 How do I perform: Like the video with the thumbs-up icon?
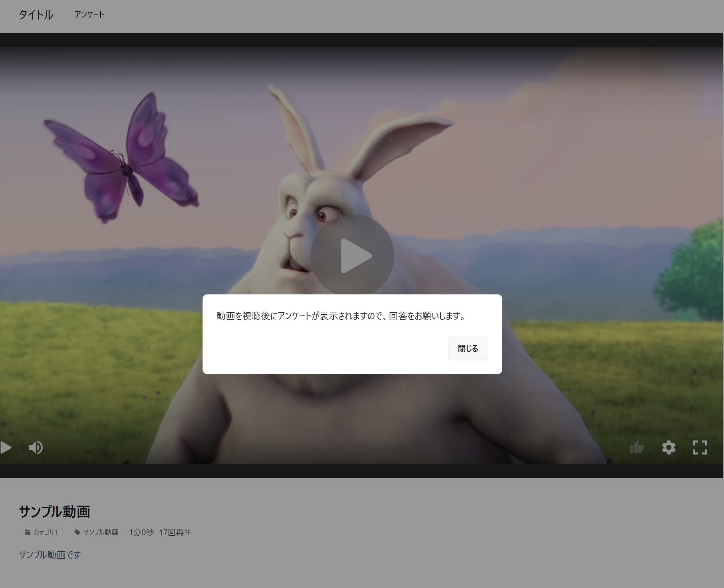click(x=637, y=447)
